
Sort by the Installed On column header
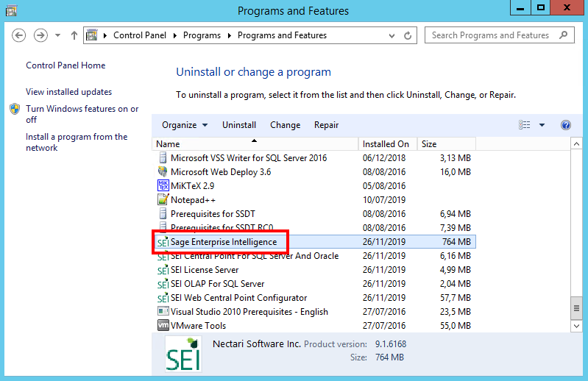386,144
